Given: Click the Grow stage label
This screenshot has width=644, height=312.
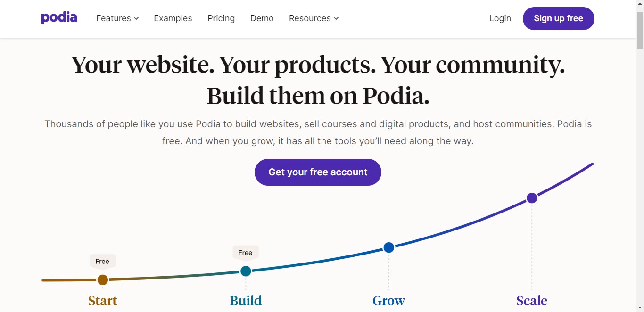Looking at the screenshot, I should pos(388,301).
